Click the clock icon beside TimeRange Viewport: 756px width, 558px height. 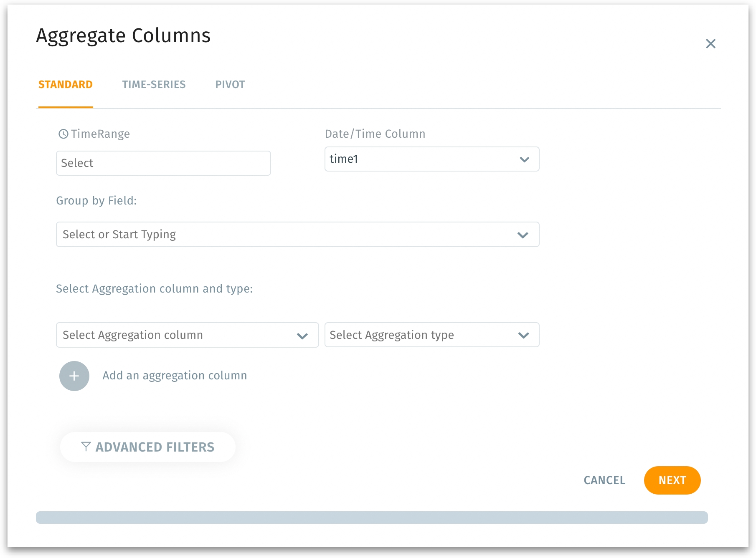pyautogui.click(x=63, y=134)
